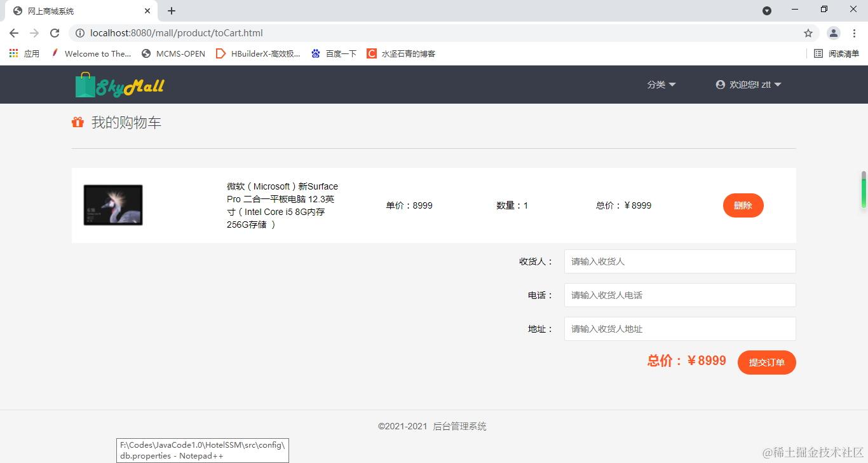
Task: Open the 分类 dropdown menu
Action: click(661, 84)
